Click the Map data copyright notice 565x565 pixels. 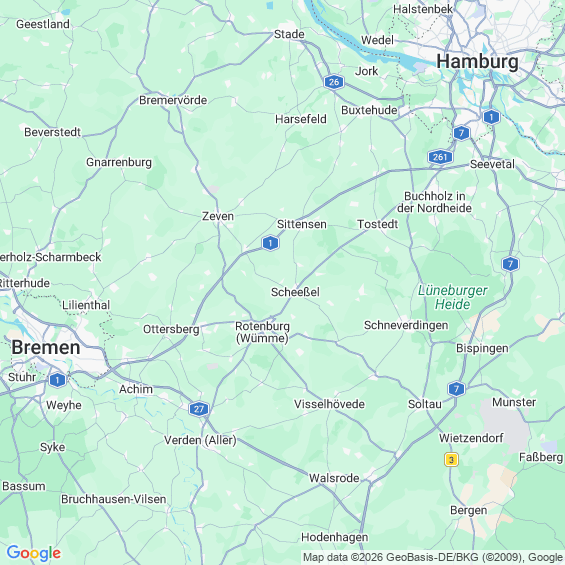(x=433, y=557)
